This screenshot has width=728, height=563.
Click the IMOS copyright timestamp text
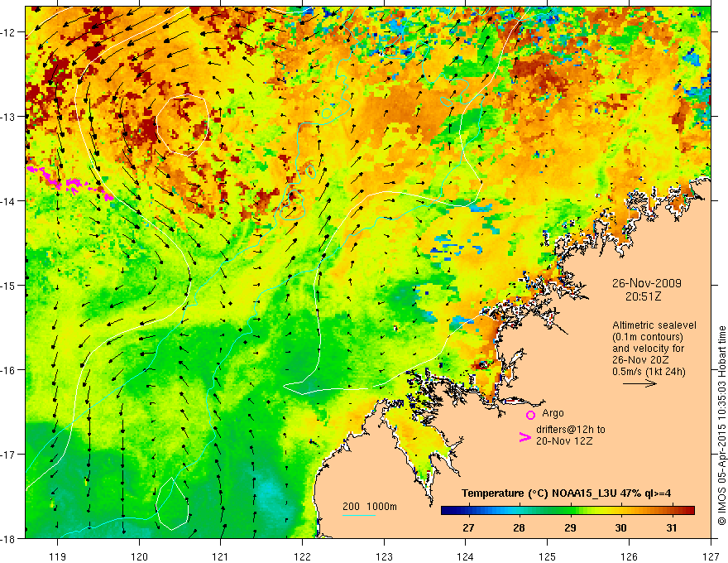[721, 426]
